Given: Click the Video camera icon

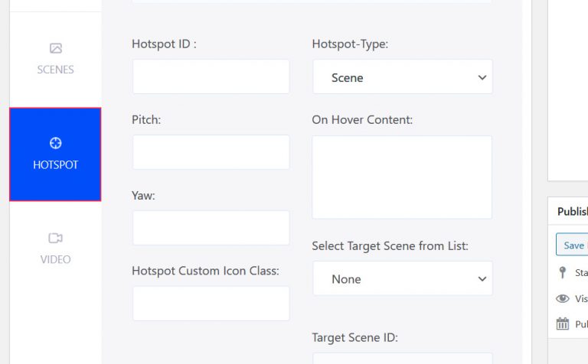Looking at the screenshot, I should tap(55, 238).
